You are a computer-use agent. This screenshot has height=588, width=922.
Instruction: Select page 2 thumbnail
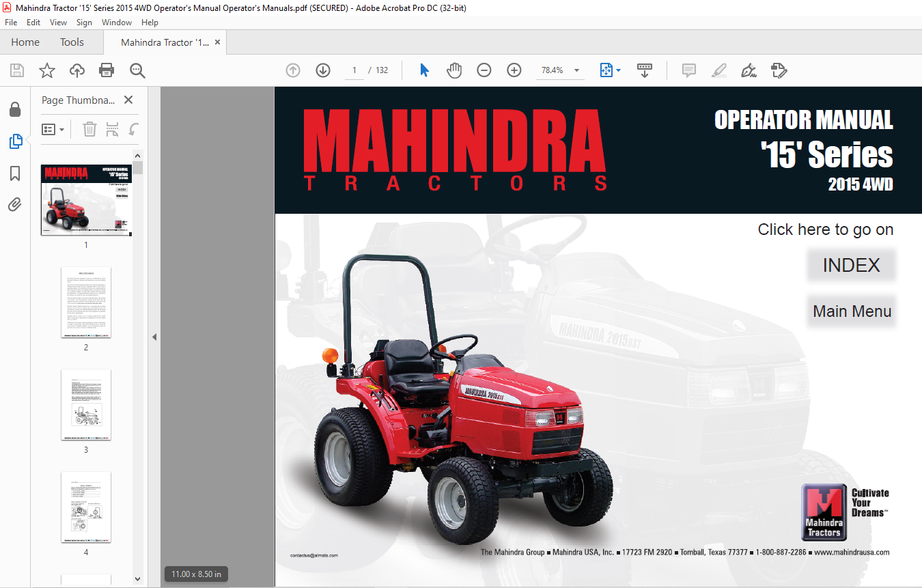86,303
